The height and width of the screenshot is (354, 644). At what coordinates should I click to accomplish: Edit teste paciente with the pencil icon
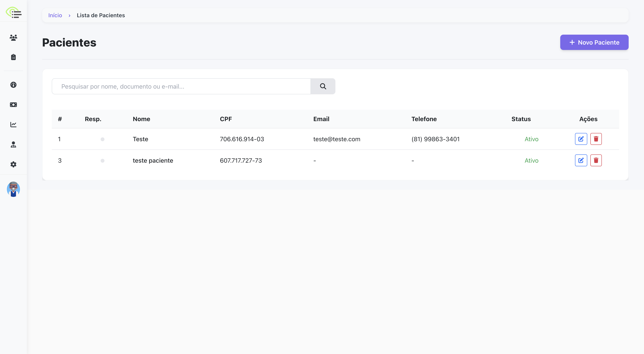coord(581,161)
